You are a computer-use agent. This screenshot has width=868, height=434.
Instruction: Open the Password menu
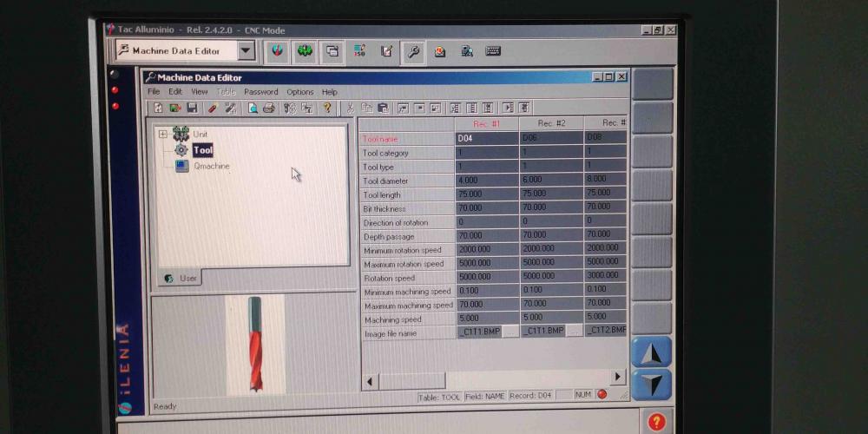[x=260, y=92]
